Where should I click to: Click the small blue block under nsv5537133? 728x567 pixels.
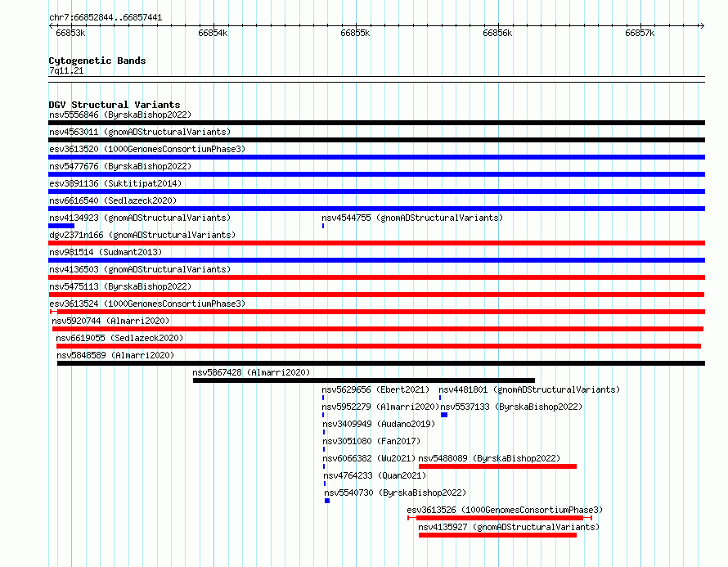click(x=444, y=415)
